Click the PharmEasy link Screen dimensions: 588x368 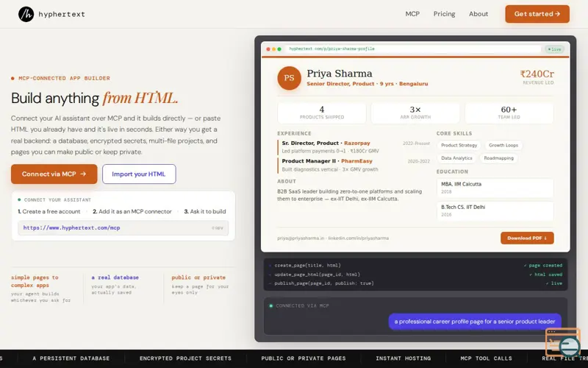(x=356, y=161)
